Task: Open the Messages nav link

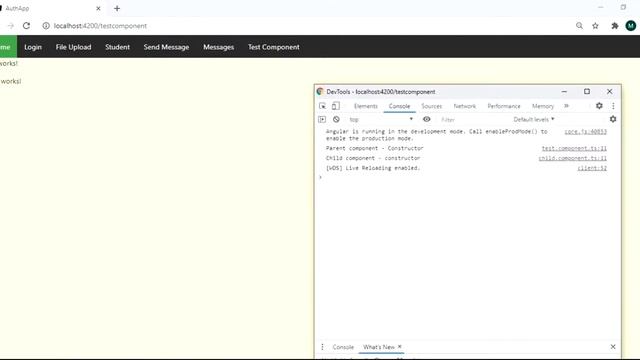Action: [219, 47]
